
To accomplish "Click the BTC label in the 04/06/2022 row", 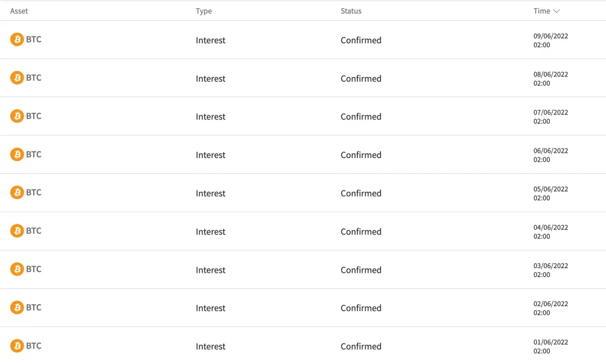I will click(34, 231).
